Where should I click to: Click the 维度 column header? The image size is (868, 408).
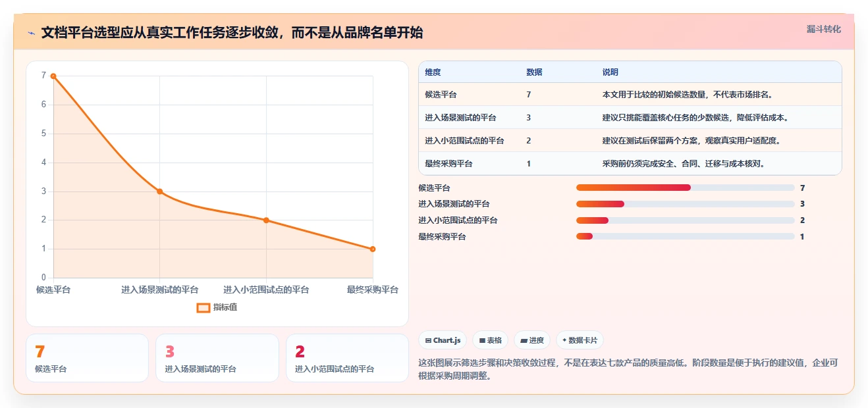[x=433, y=72]
